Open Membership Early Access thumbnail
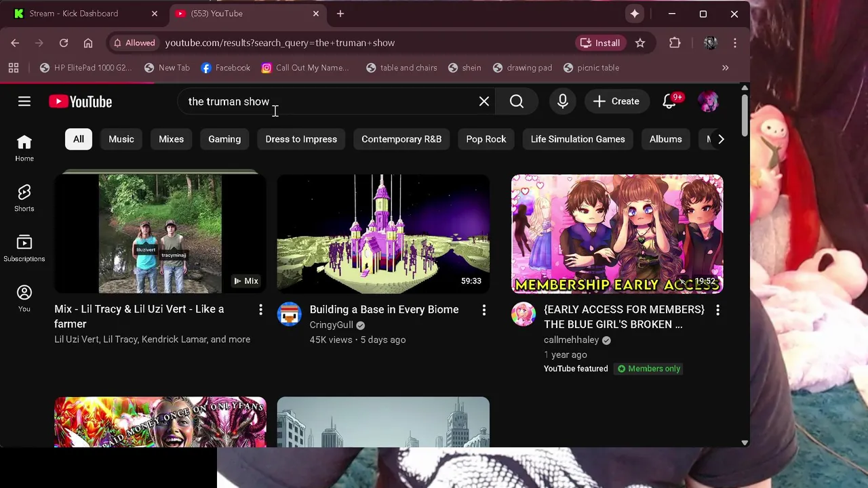This screenshot has height=488, width=868. click(x=617, y=234)
